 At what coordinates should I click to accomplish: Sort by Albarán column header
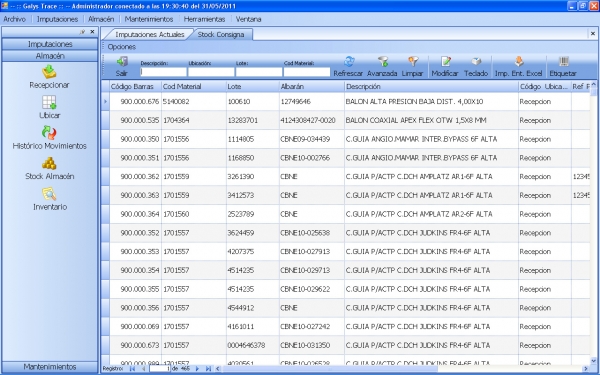coord(311,87)
